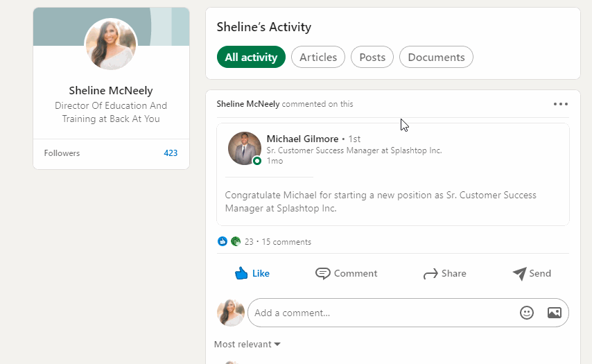Image resolution: width=592 pixels, height=364 pixels.
Task: Open the emoji picker in comment box
Action: click(x=527, y=313)
